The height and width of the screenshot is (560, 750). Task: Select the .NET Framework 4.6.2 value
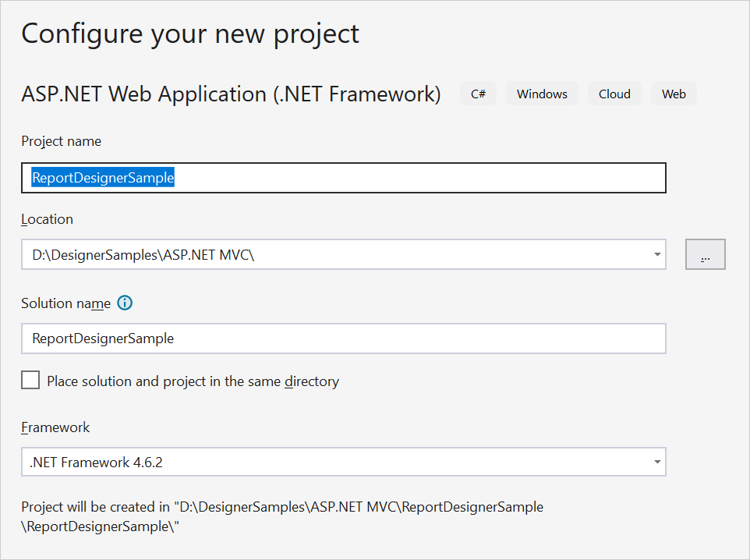(96, 463)
